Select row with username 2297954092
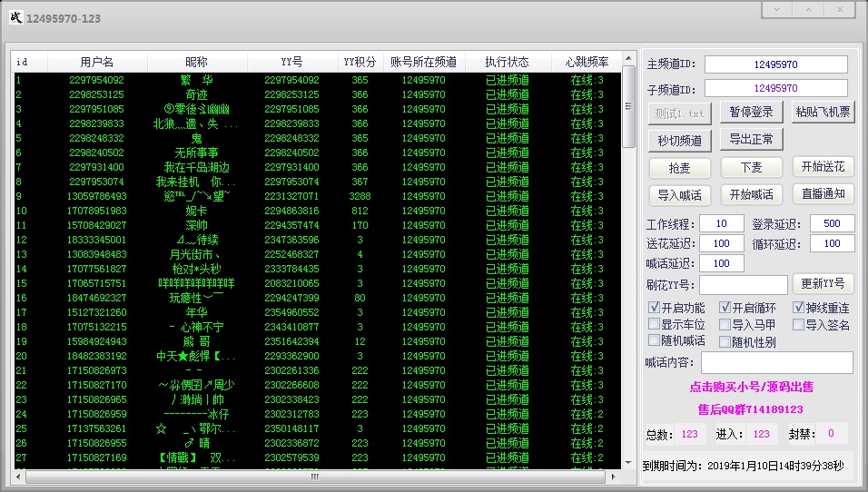 (317, 80)
